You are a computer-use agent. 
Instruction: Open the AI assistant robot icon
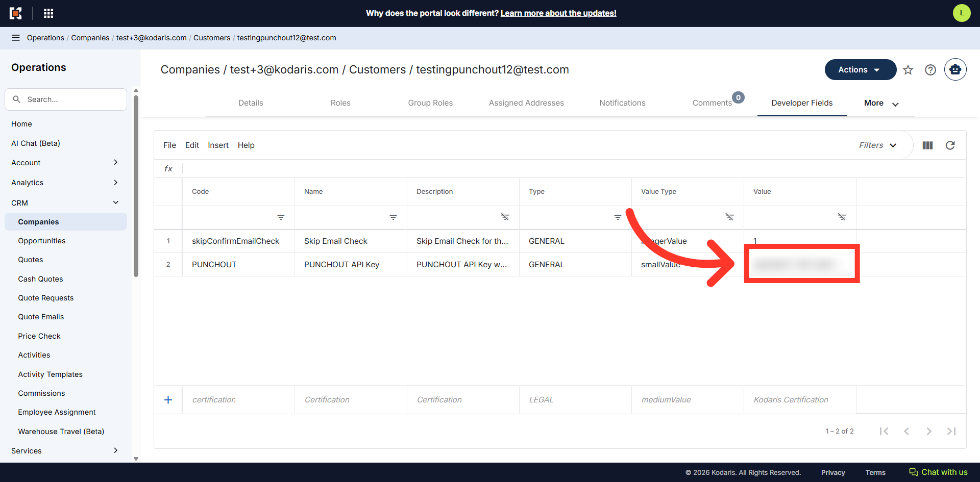pos(955,70)
